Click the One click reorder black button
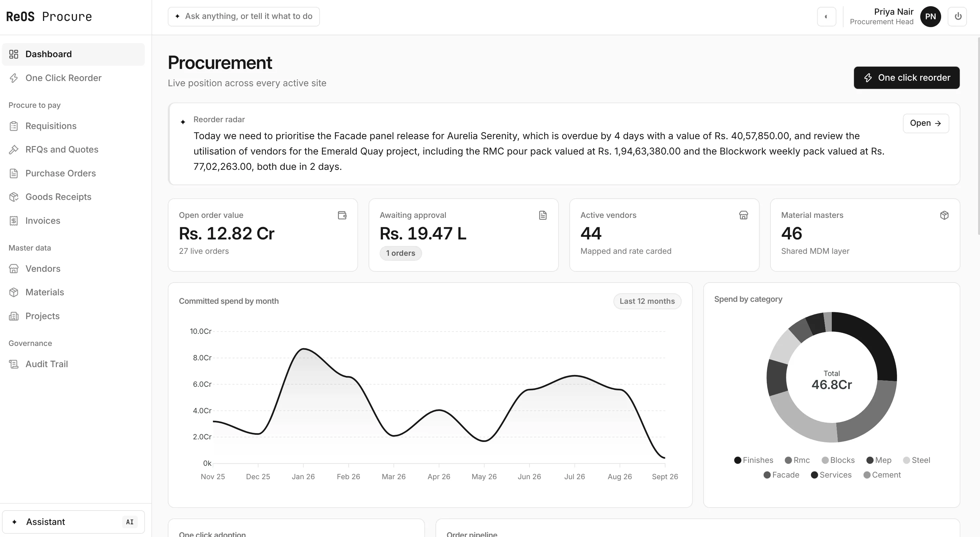 [907, 78]
